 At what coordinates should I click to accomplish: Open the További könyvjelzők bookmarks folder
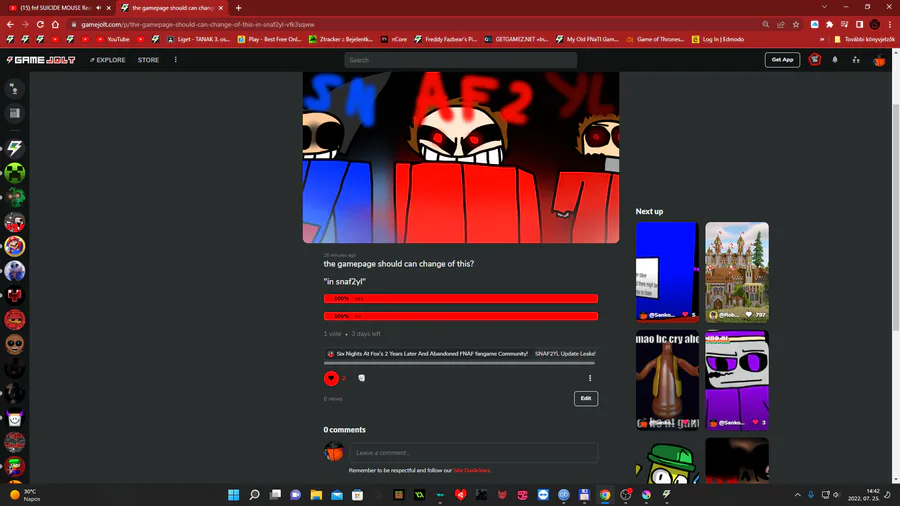click(x=864, y=39)
